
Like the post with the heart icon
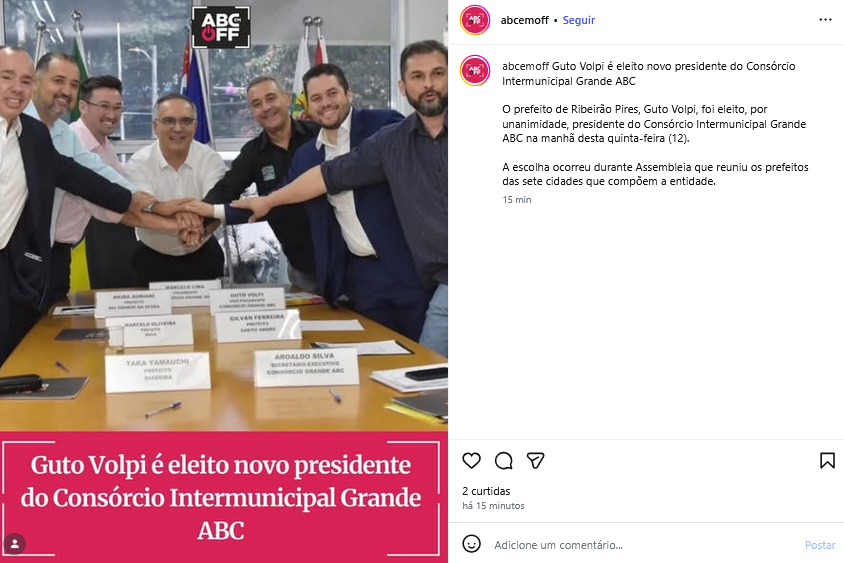(x=472, y=461)
